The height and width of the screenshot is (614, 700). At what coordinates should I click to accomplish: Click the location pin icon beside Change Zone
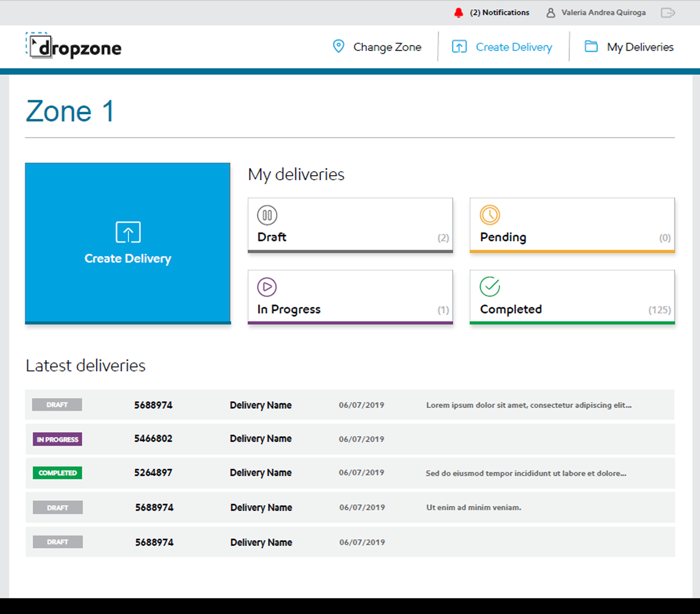(339, 47)
